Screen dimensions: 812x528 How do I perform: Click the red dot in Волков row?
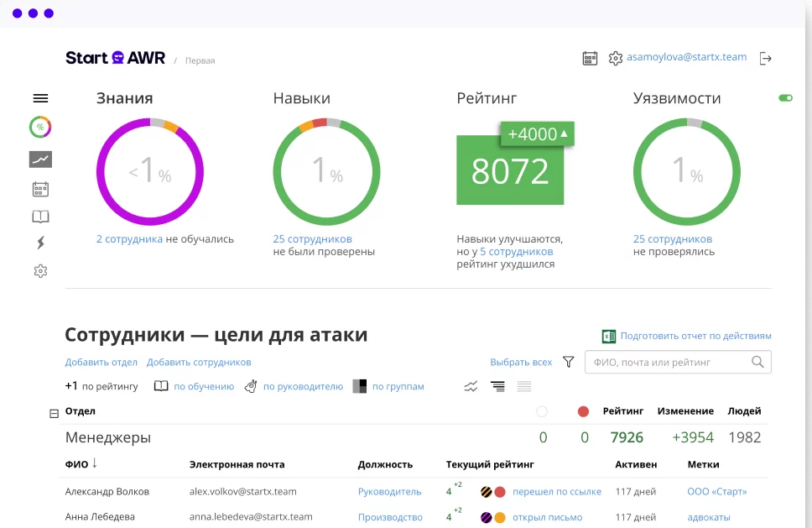pos(500,492)
